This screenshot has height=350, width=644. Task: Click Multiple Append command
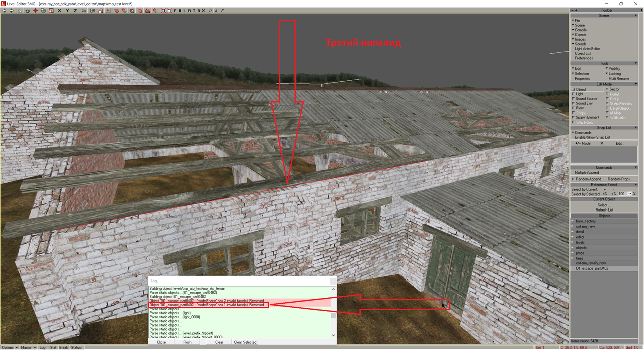(587, 173)
